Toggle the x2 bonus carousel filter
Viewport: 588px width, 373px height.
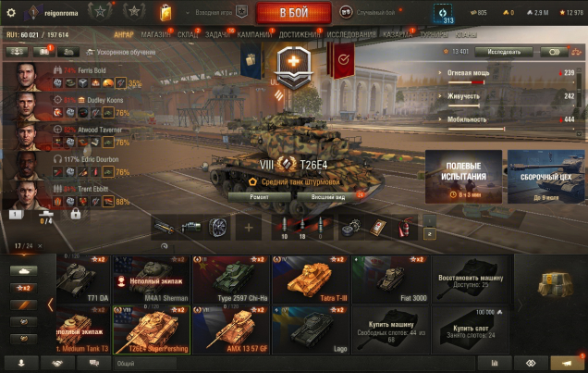click(23, 288)
